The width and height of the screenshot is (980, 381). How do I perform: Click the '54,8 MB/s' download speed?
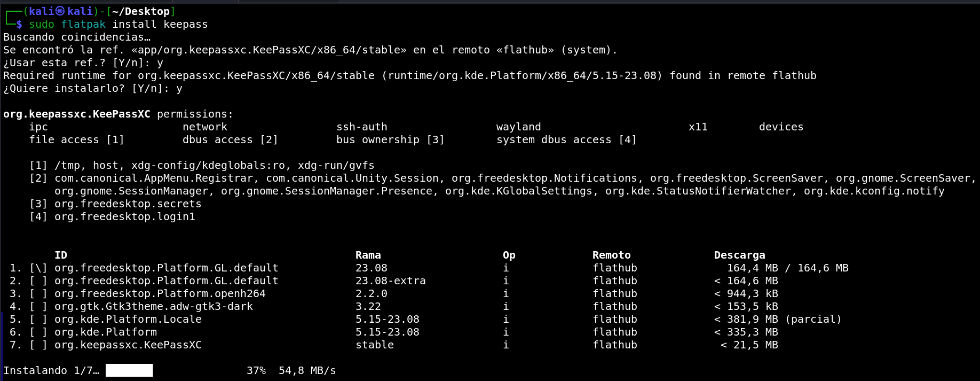(307, 370)
